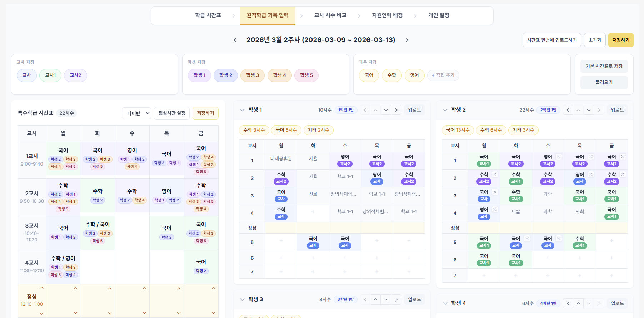Click the up arrow in 학생 3 header
Viewport: 644px width, 318px height.
click(x=375, y=299)
